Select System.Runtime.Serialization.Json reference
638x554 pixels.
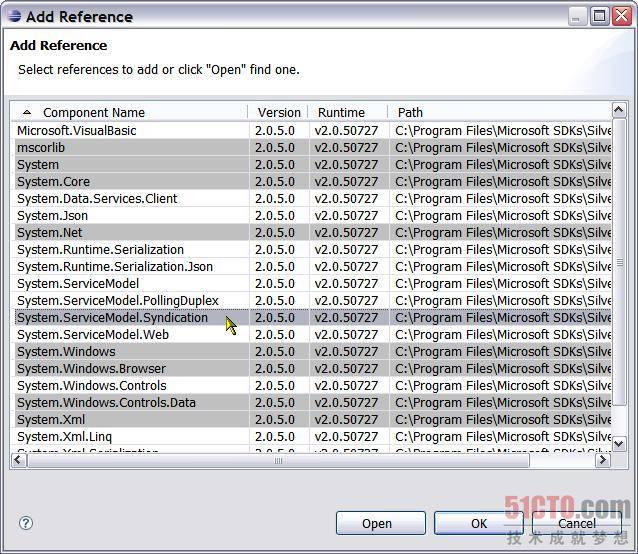pos(311,266)
